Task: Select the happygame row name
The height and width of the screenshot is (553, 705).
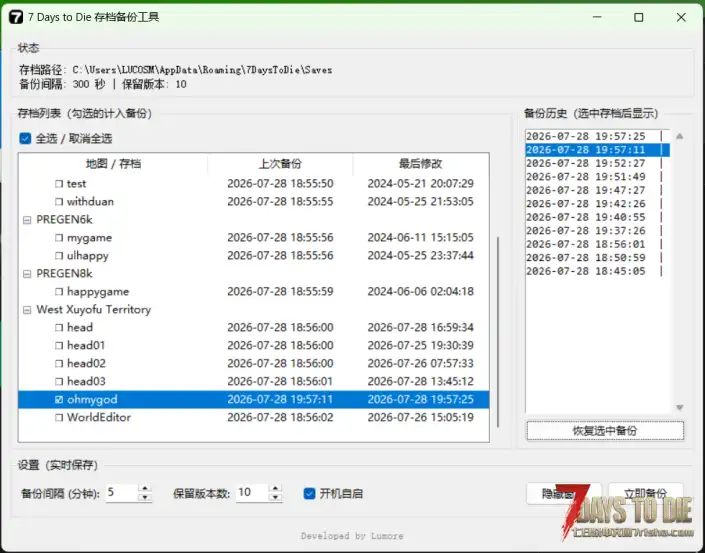Action: coord(98,292)
